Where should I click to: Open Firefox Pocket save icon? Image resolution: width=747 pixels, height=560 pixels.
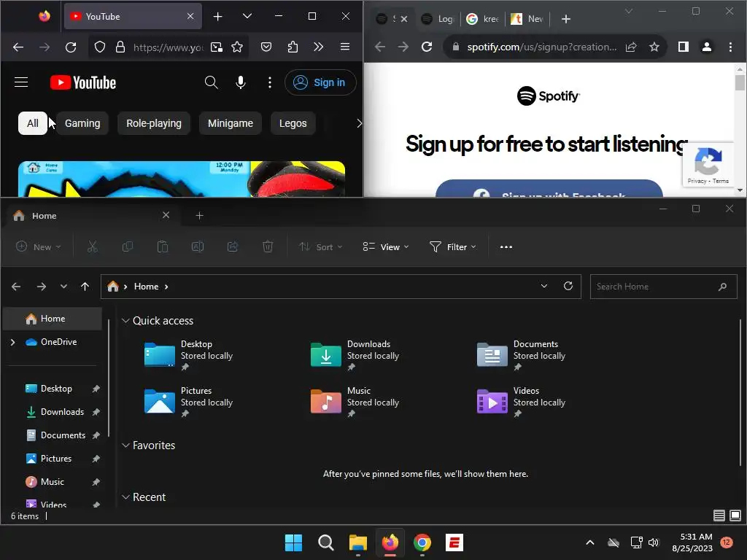266,47
